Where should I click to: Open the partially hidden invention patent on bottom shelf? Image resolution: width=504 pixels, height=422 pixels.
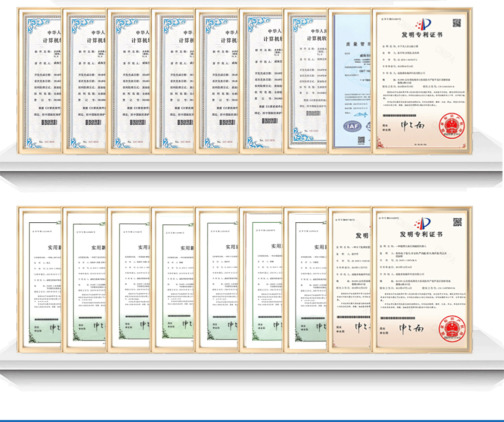click(x=349, y=279)
